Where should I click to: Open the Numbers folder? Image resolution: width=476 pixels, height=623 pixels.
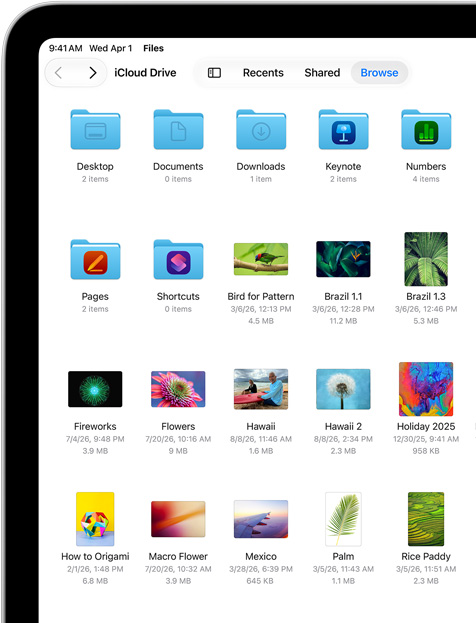tap(426, 130)
